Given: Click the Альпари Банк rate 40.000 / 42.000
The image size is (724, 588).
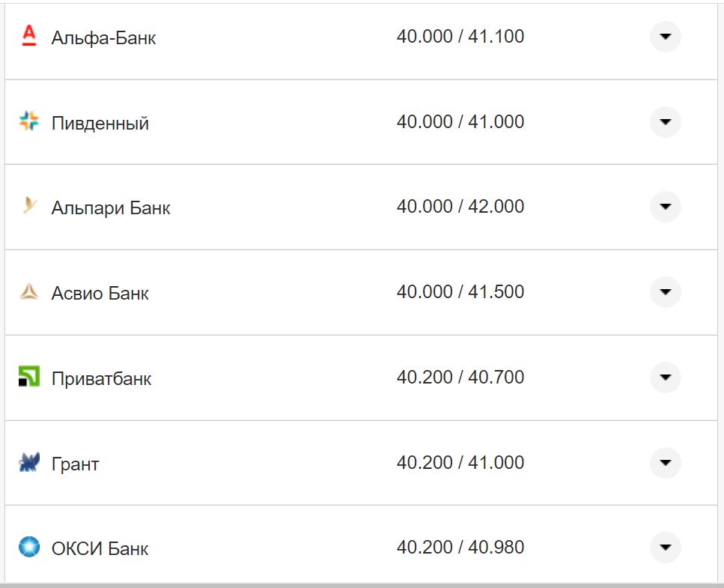Looking at the screenshot, I should pos(460,207).
